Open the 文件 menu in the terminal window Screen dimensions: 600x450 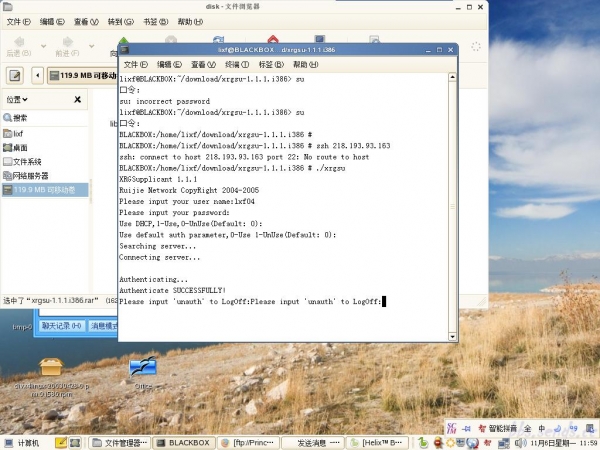coord(133,63)
